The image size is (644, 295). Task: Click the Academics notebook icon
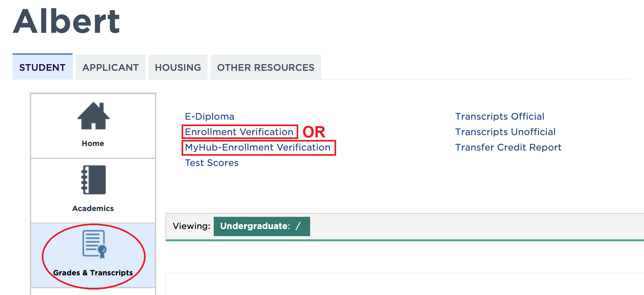pos(94,180)
